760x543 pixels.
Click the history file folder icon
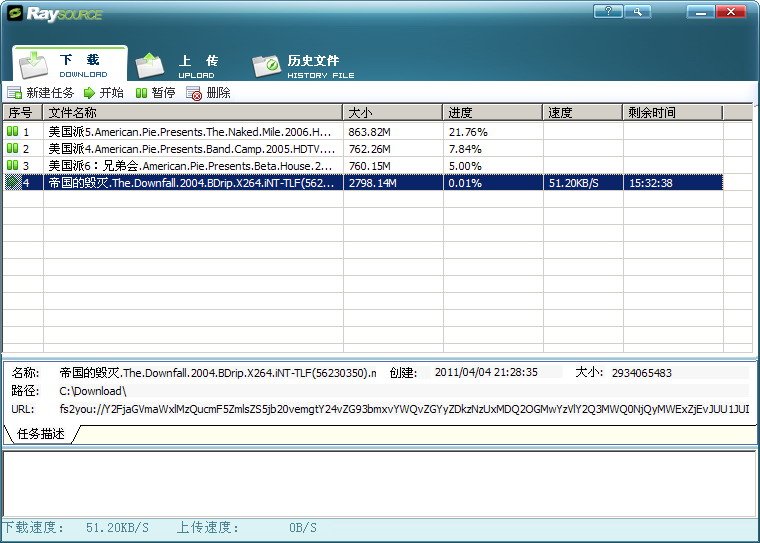pyautogui.click(x=266, y=66)
